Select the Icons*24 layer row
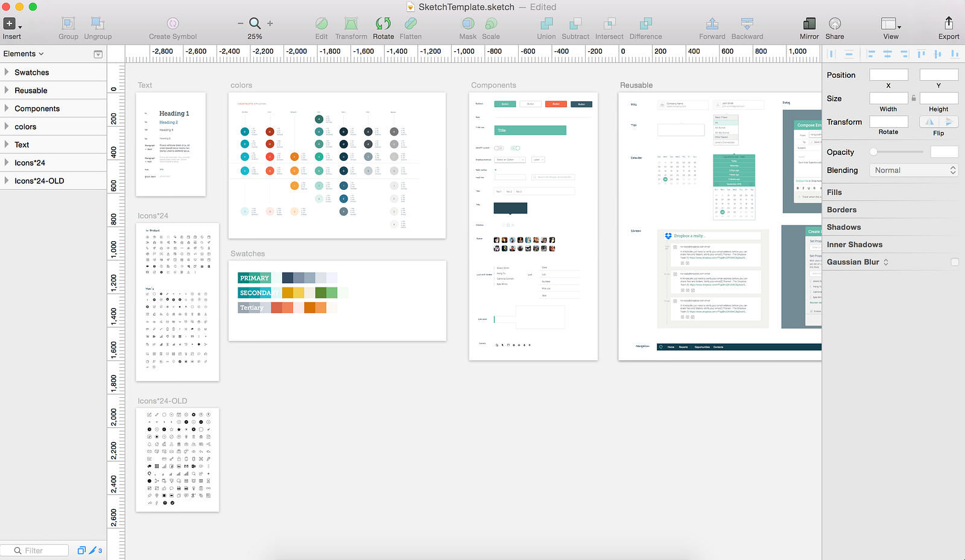The height and width of the screenshot is (560, 965). coord(53,163)
